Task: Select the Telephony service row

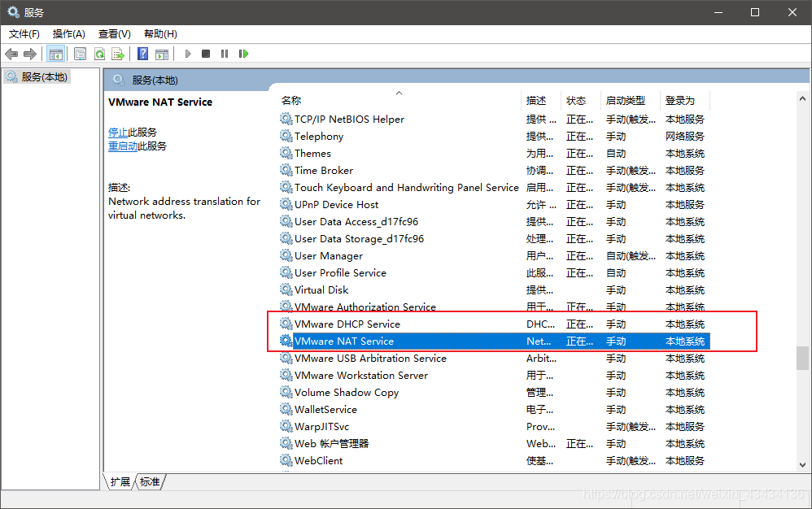Action: [x=495, y=137]
